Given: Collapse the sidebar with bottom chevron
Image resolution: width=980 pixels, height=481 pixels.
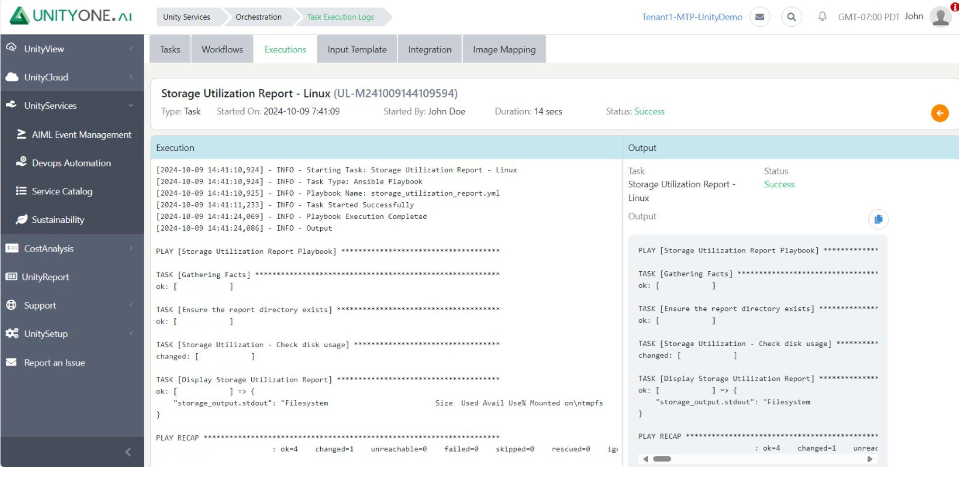Looking at the screenshot, I should (x=128, y=452).
